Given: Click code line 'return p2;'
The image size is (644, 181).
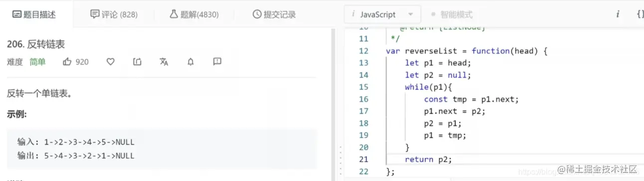Looking at the screenshot, I should (429, 159).
